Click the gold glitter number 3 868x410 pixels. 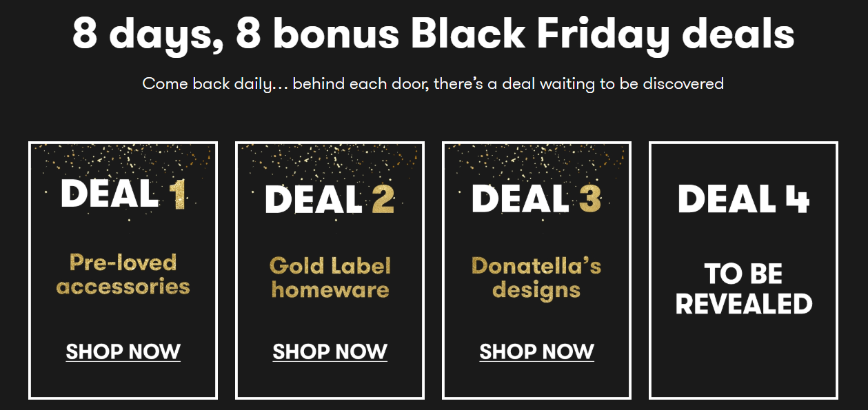pyautogui.click(x=589, y=198)
